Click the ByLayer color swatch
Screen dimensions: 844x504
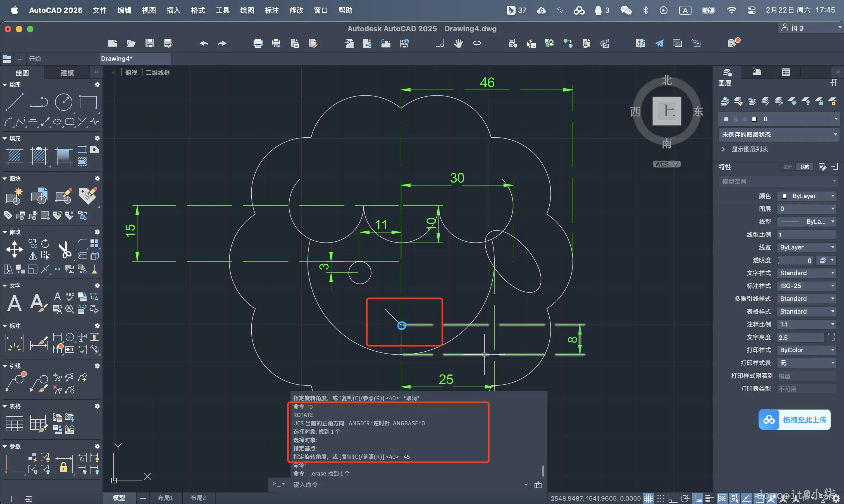coord(784,196)
